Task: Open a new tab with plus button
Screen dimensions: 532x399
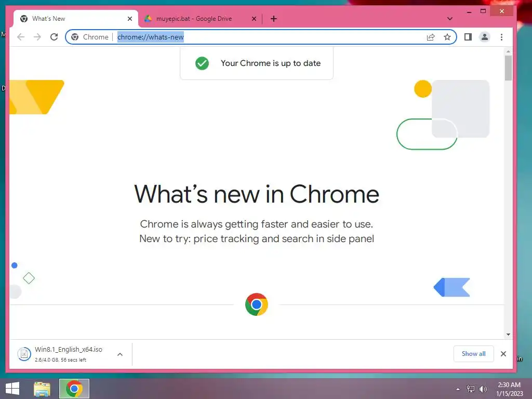Action: coord(274,19)
